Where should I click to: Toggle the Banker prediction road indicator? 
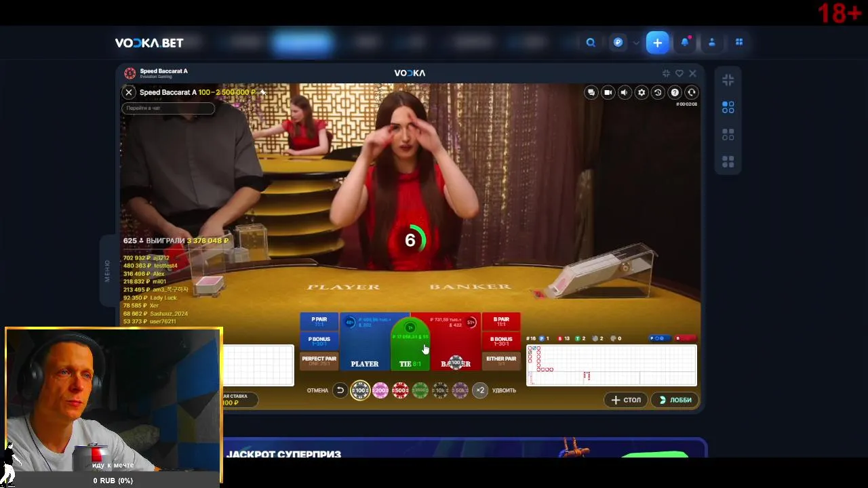[x=685, y=338]
